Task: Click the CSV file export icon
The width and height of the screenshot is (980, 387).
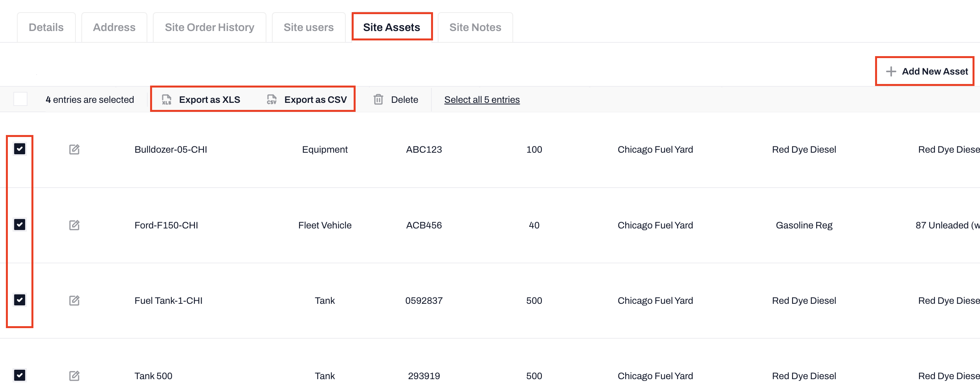Action: pyautogui.click(x=272, y=100)
